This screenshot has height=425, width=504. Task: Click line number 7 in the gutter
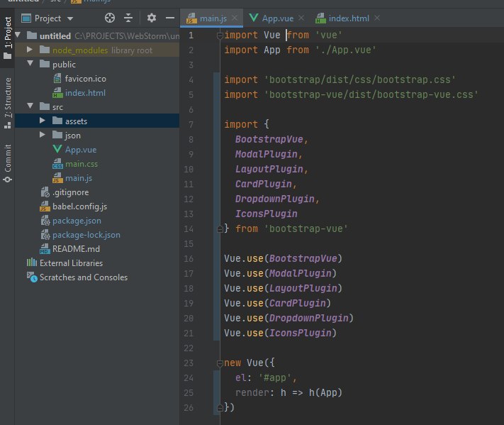tap(191, 124)
